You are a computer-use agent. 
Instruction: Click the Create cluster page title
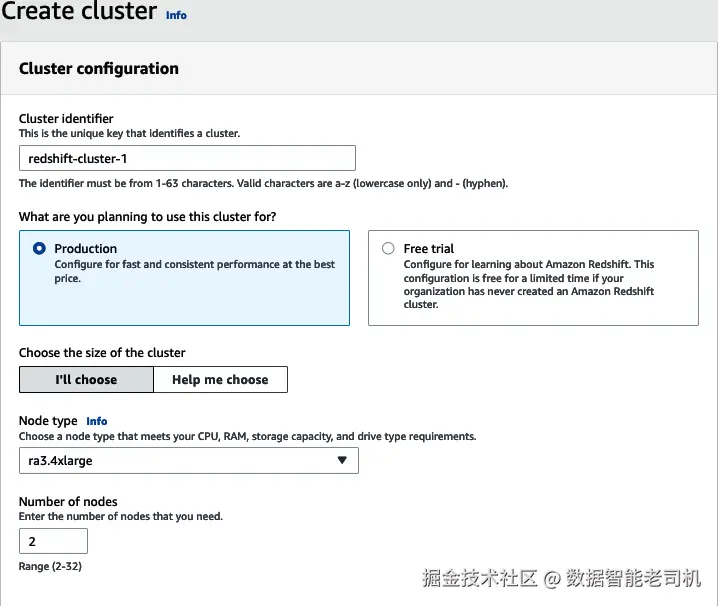(79, 13)
